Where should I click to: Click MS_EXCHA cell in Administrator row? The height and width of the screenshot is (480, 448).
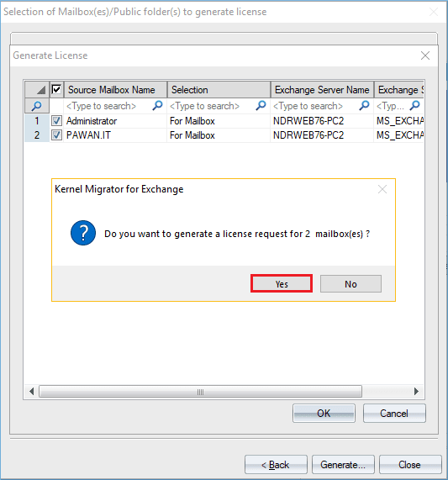[399, 121]
